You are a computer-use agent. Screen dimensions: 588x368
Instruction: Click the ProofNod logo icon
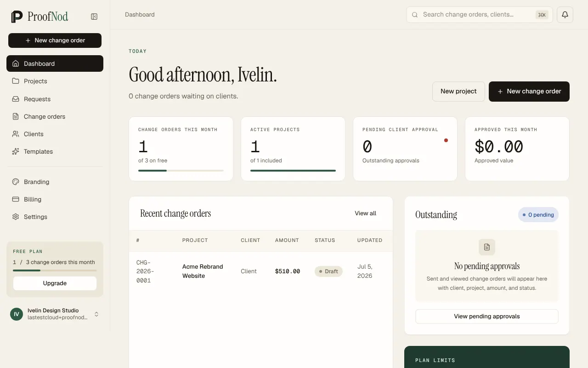pos(17,17)
